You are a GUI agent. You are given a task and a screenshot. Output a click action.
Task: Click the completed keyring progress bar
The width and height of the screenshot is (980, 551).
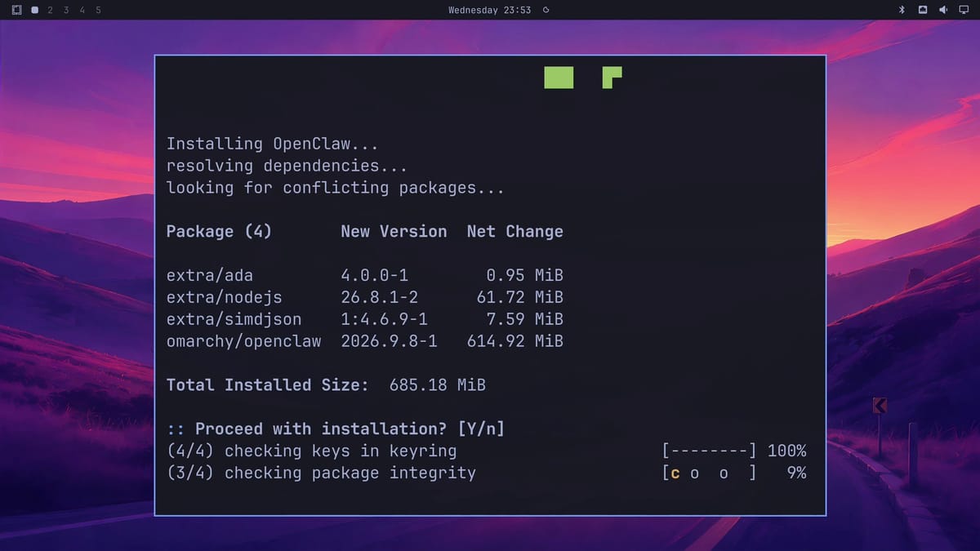(x=709, y=451)
